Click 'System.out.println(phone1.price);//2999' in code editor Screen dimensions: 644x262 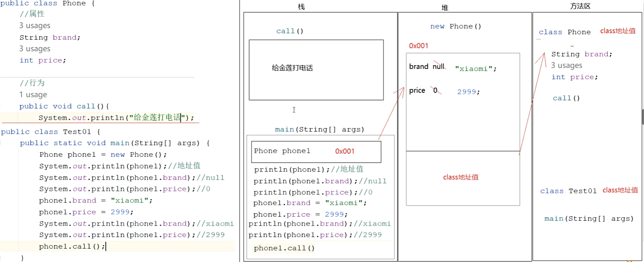(x=132, y=235)
